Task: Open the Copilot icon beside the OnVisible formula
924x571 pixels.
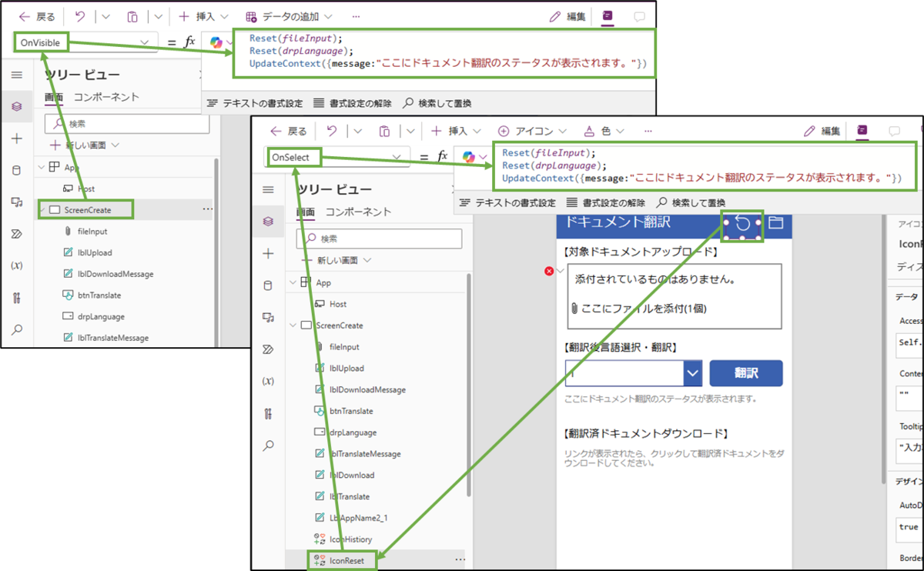Action: (217, 42)
